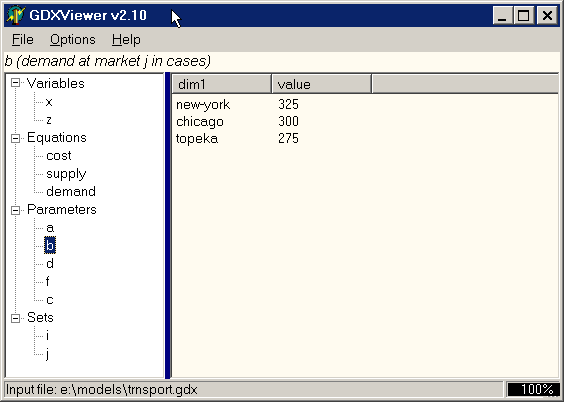Select parameter a in the tree
This screenshot has height=402, width=564.
[x=50, y=228]
